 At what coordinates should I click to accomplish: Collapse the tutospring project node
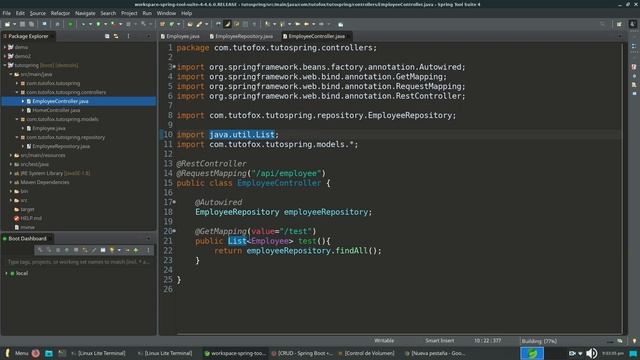coord(5,65)
